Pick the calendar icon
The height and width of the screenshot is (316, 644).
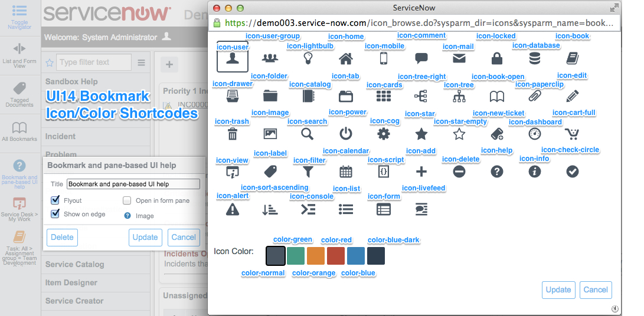pyautogui.click(x=346, y=172)
